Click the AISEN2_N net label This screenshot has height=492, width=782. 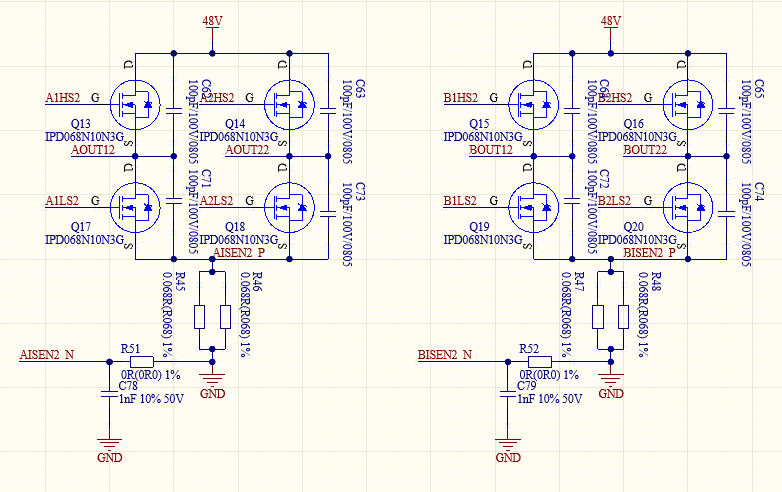point(47,354)
